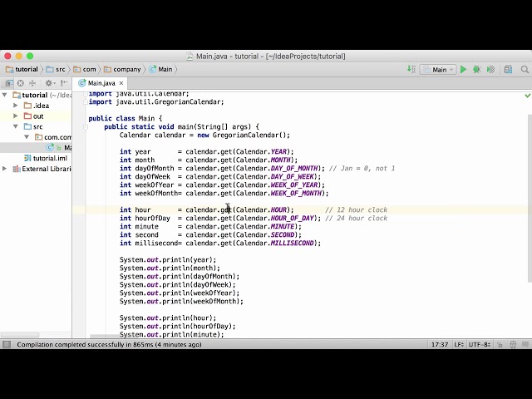Select the .idea folder row
The height and width of the screenshot is (399, 532).
pos(36,106)
